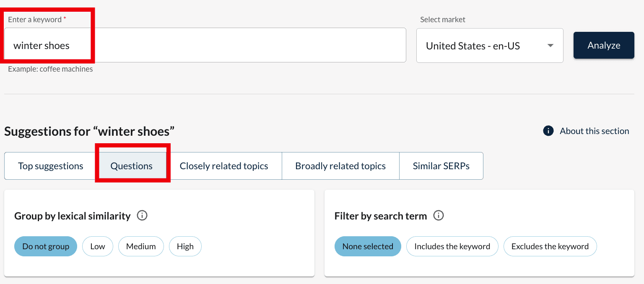Open the Broadly related topics tab
This screenshot has width=644, height=284.
[340, 165]
